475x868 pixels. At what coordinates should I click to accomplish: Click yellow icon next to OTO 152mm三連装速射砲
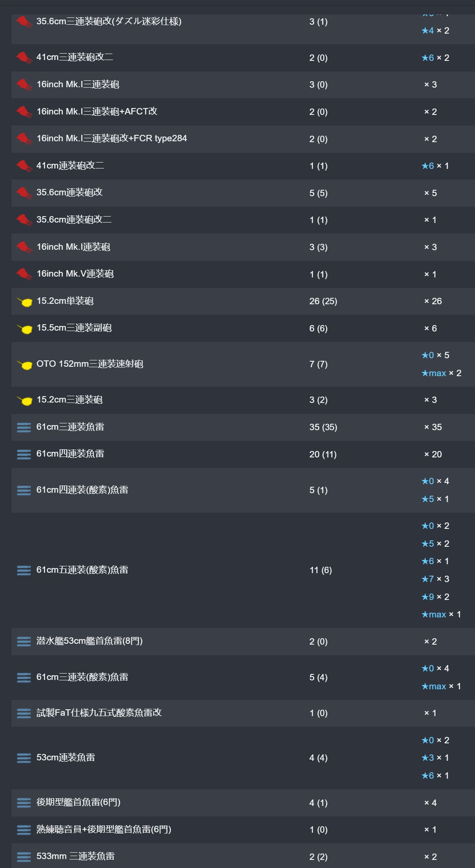pos(25,365)
